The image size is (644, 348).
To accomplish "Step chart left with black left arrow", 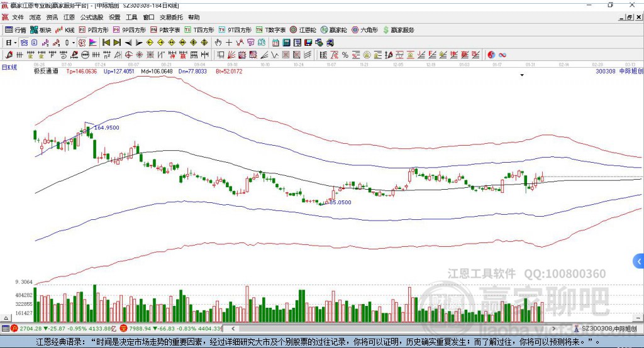I will 128,43.
